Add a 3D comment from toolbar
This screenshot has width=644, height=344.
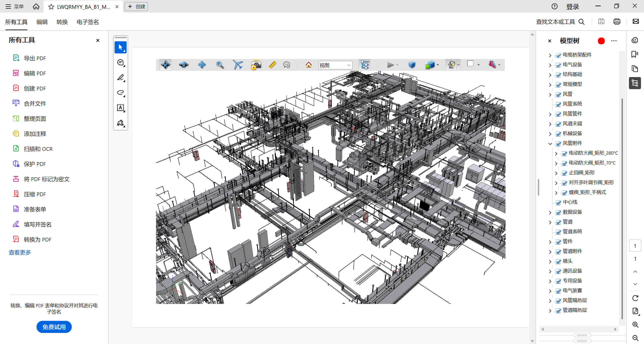click(x=287, y=65)
